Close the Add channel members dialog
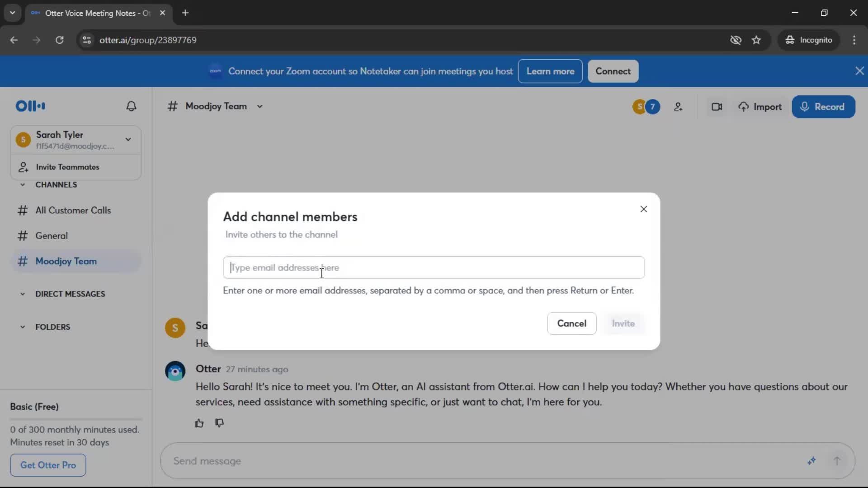Viewport: 868px width, 488px height. point(644,209)
